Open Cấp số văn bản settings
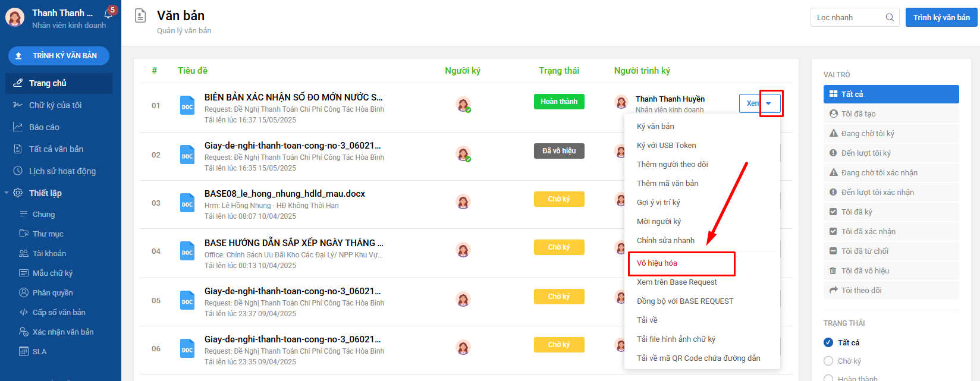Image resolution: width=980 pixels, height=381 pixels. pos(59,312)
